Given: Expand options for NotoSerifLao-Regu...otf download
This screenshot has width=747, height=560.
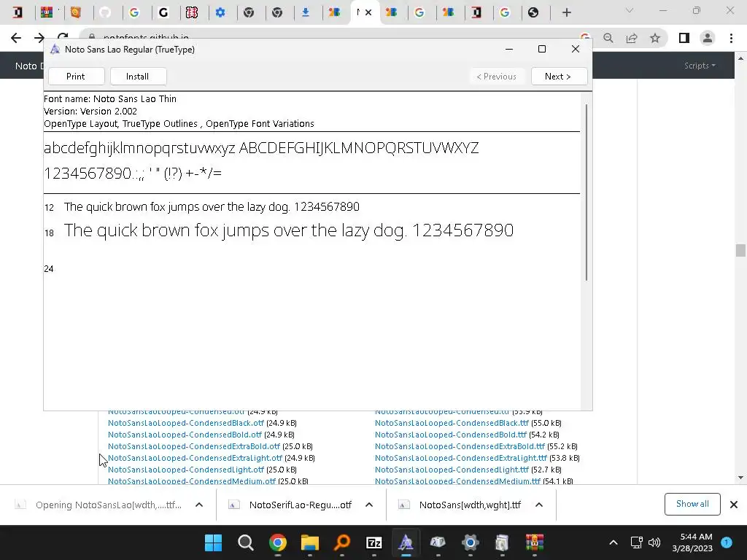Looking at the screenshot, I should [368, 505].
